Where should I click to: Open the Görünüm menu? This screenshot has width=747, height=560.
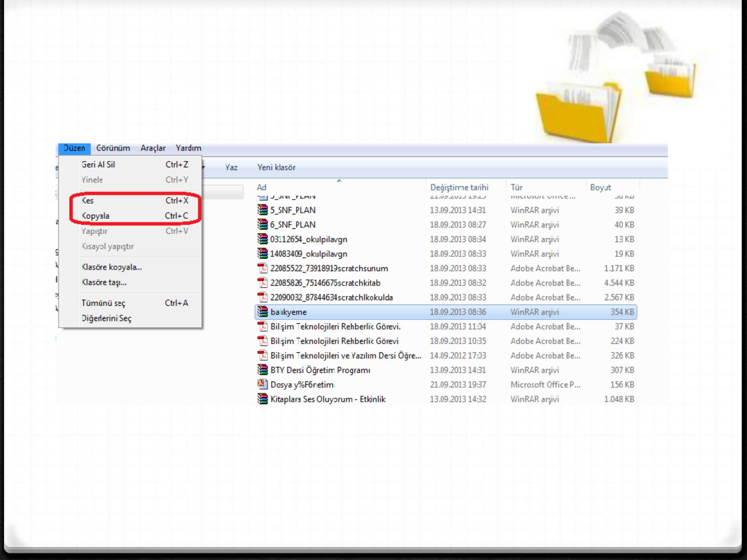click(x=113, y=148)
